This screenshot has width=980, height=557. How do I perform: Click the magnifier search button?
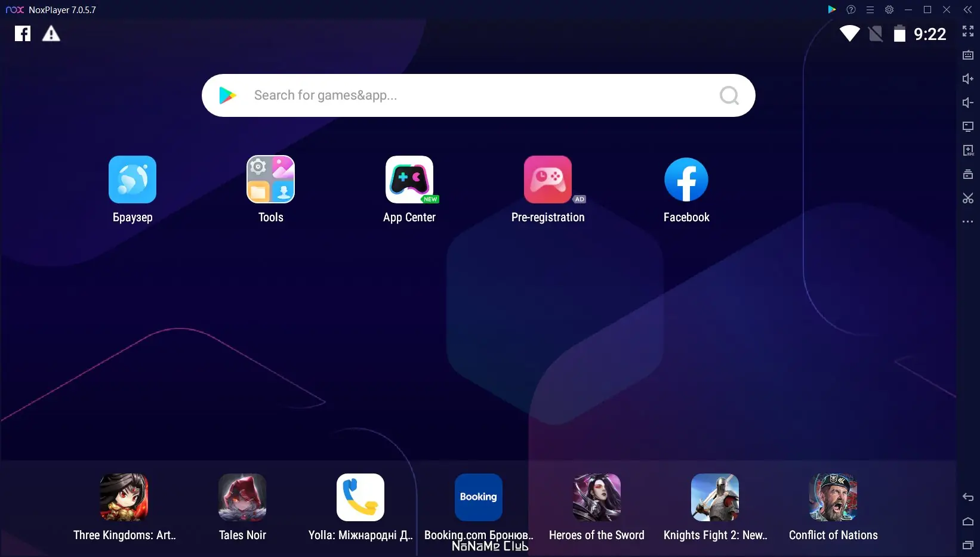tap(729, 95)
